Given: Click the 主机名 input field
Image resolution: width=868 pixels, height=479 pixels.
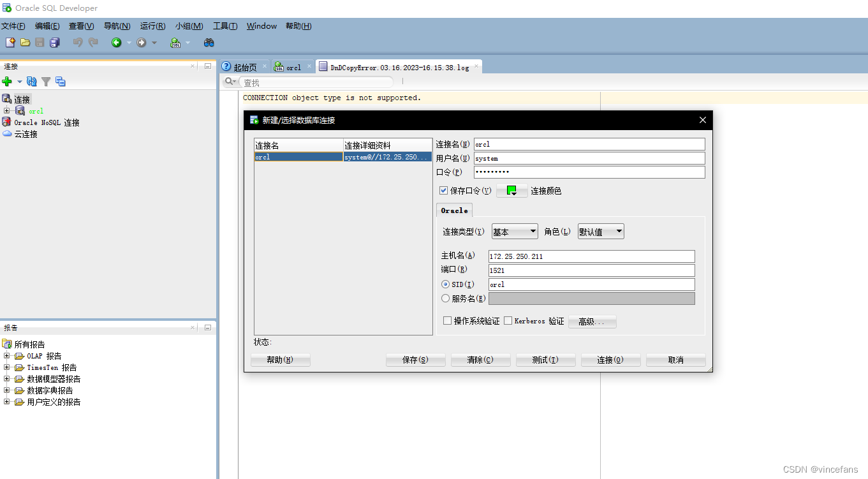Looking at the screenshot, I should point(591,256).
